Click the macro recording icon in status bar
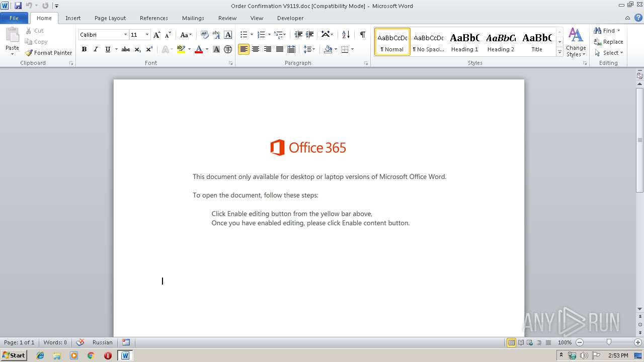This screenshot has height=362, width=644. pos(126,342)
